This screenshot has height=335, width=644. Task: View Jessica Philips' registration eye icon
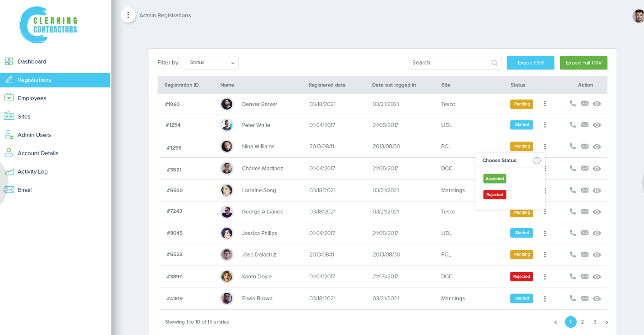pos(597,233)
